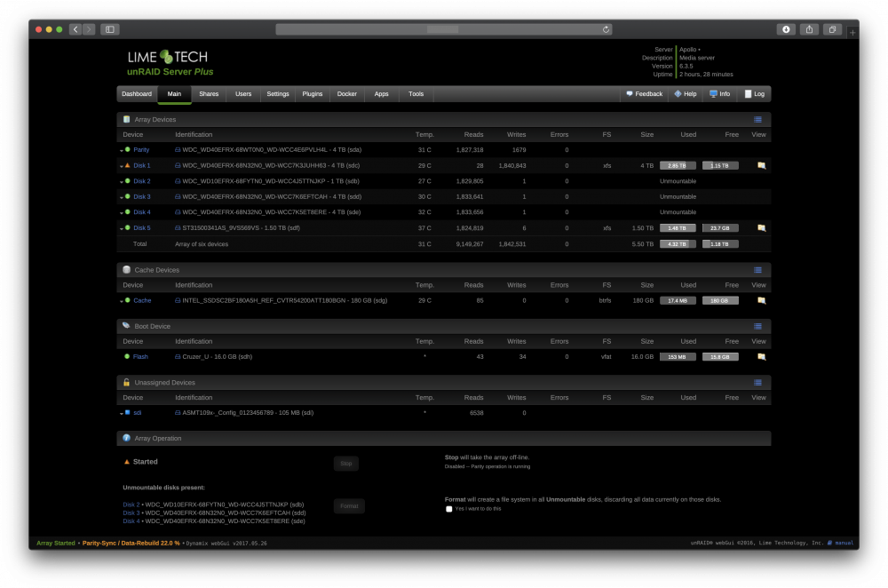Expand the Disk 3 row dropdown arrow
Viewport: 888px width, 588px height.
point(121,197)
